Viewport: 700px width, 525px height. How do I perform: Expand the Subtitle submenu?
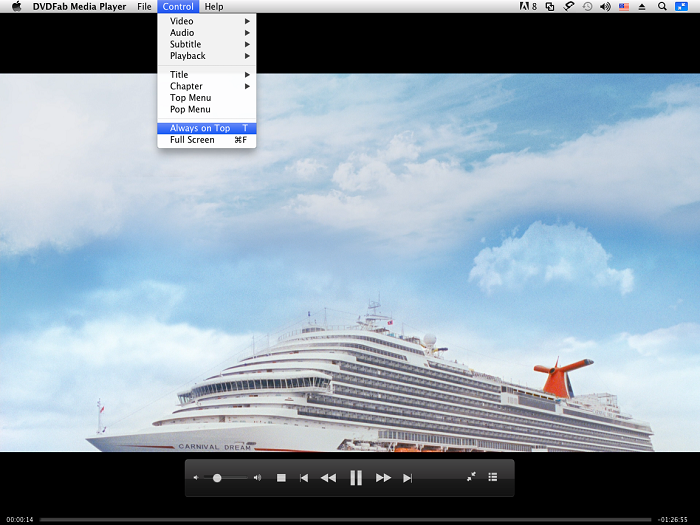coord(207,44)
